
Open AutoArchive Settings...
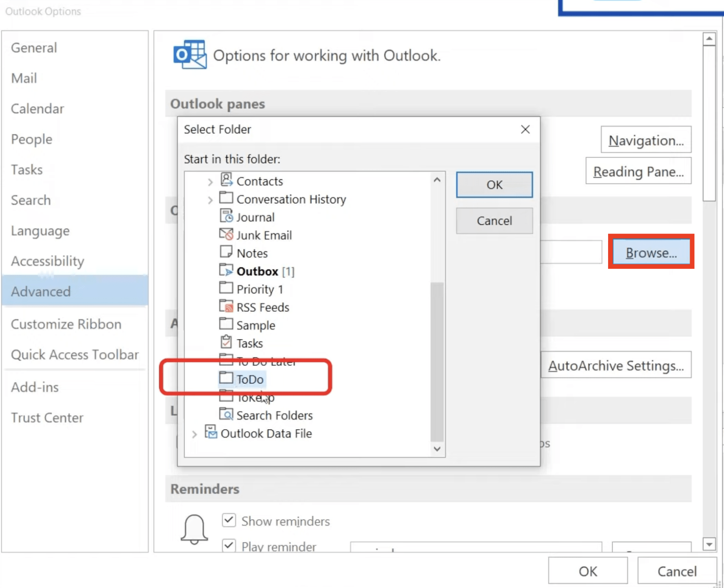(616, 365)
